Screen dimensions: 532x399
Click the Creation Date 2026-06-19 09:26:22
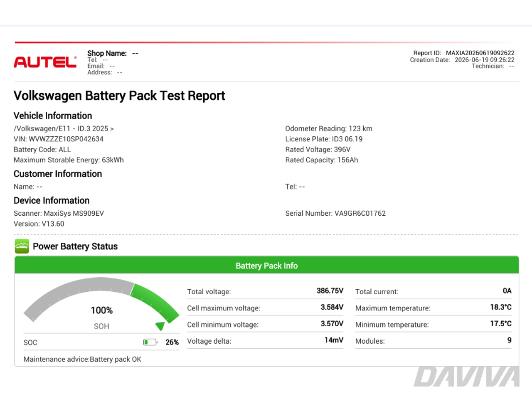(x=462, y=60)
